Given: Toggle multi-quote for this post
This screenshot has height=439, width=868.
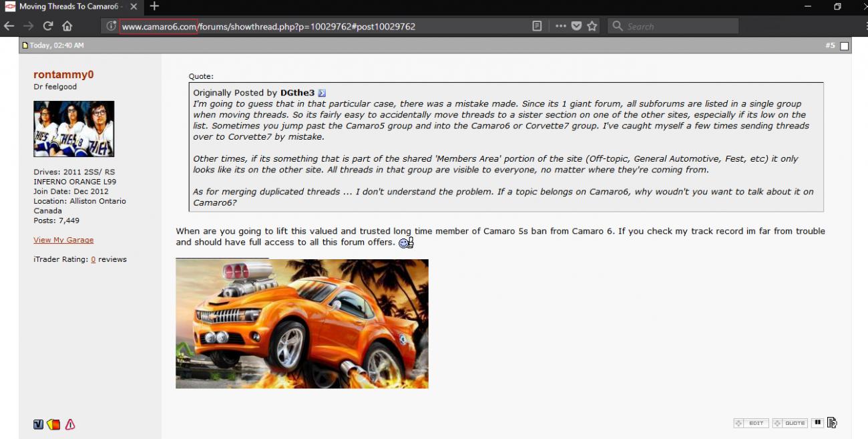Looking at the screenshot, I should click(x=817, y=423).
